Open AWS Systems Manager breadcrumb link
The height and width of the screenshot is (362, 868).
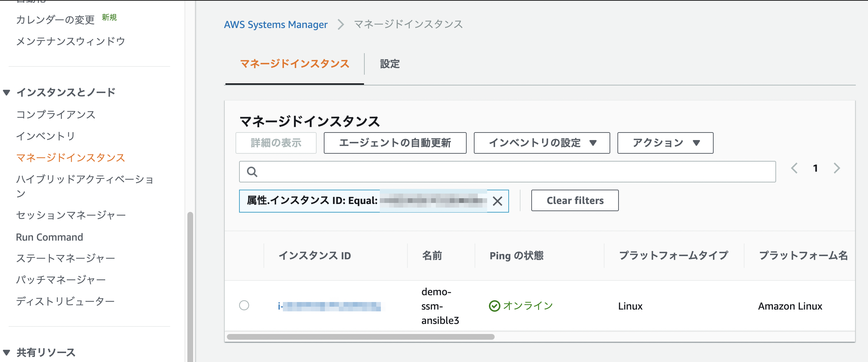pos(276,24)
